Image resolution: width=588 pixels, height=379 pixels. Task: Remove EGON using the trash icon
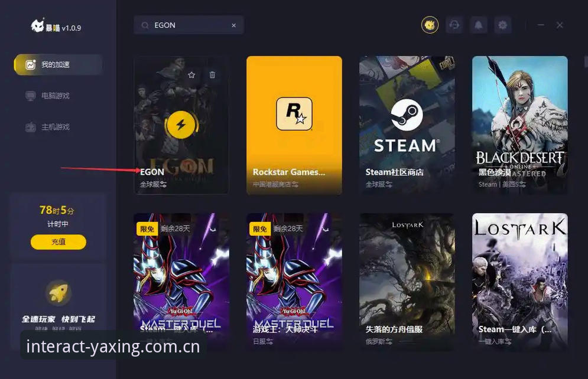pyautogui.click(x=212, y=75)
